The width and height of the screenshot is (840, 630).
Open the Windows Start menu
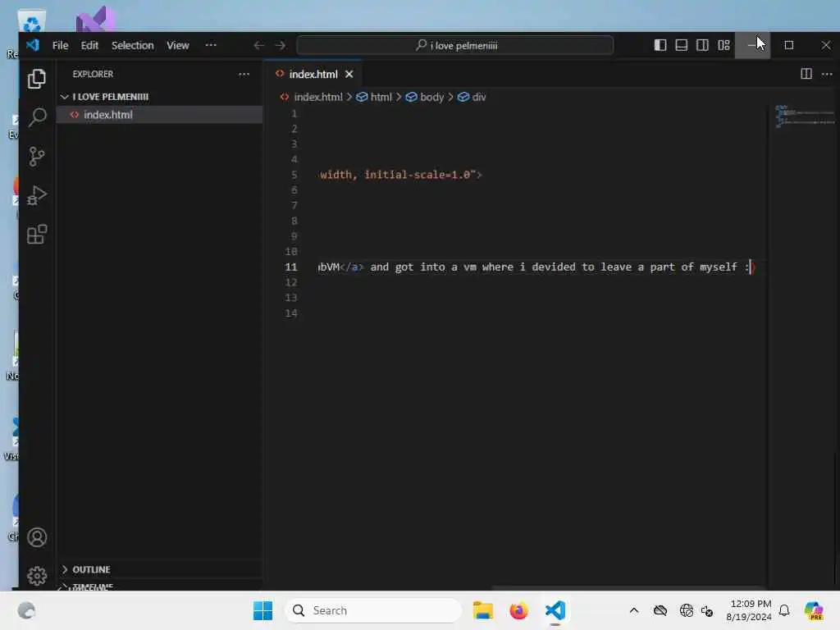[x=262, y=610]
